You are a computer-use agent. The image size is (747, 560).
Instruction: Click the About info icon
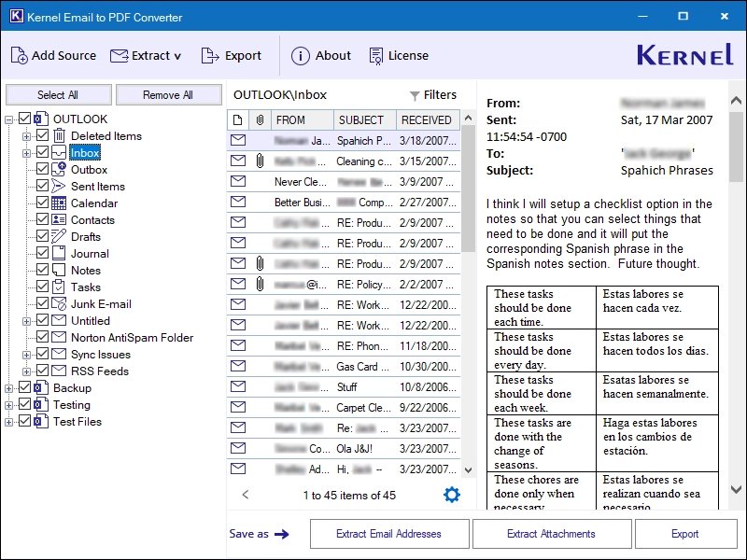click(x=300, y=56)
